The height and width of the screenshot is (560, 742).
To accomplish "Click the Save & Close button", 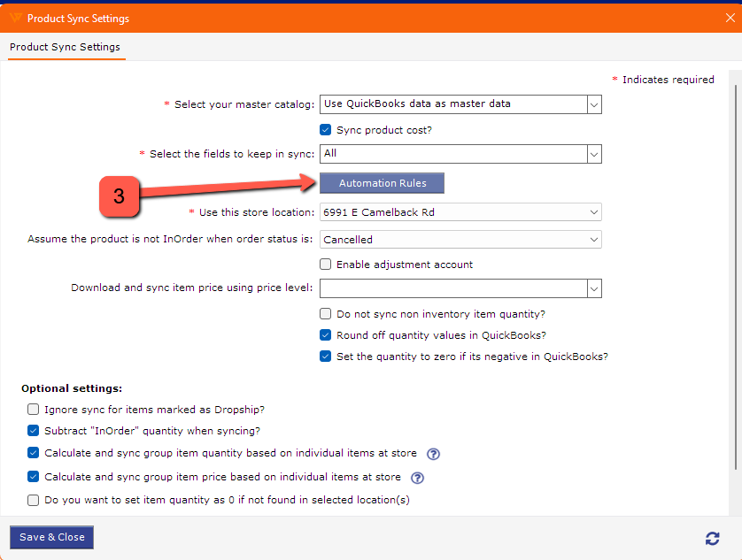I will [x=51, y=537].
